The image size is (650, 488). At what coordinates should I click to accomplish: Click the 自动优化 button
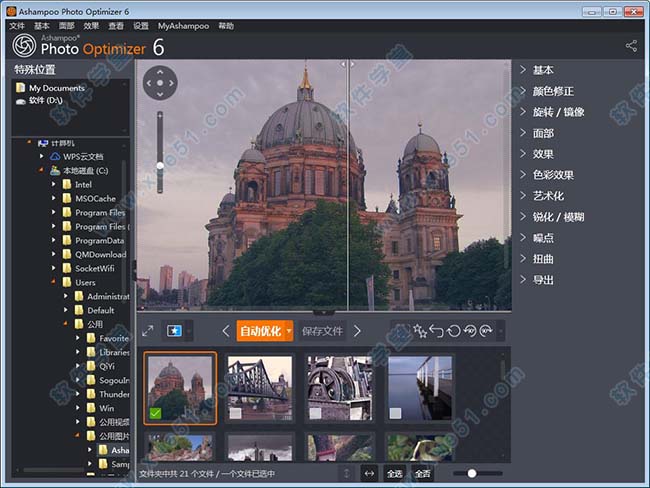click(261, 331)
